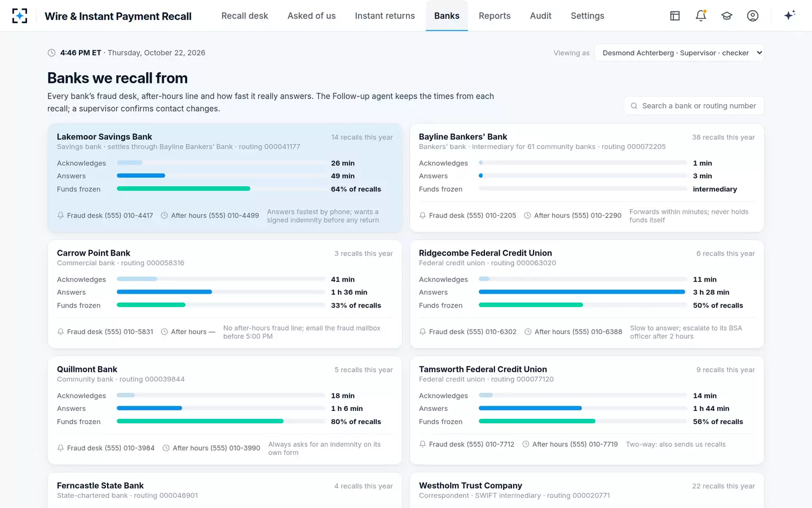The width and height of the screenshot is (812, 508).
Task: Click the Fraud desk bell icon for Tamworth Federal Credit Union
Action: pyautogui.click(x=422, y=445)
